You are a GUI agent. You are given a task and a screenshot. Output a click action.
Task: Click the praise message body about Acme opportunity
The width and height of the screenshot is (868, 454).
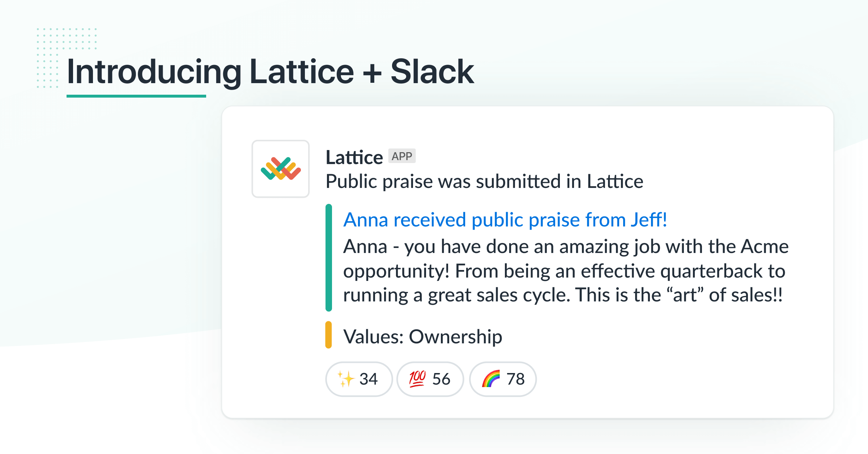coord(566,271)
